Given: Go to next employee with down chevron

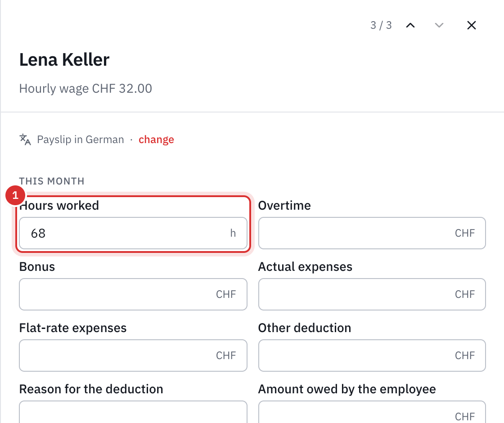Looking at the screenshot, I should pyautogui.click(x=439, y=25).
